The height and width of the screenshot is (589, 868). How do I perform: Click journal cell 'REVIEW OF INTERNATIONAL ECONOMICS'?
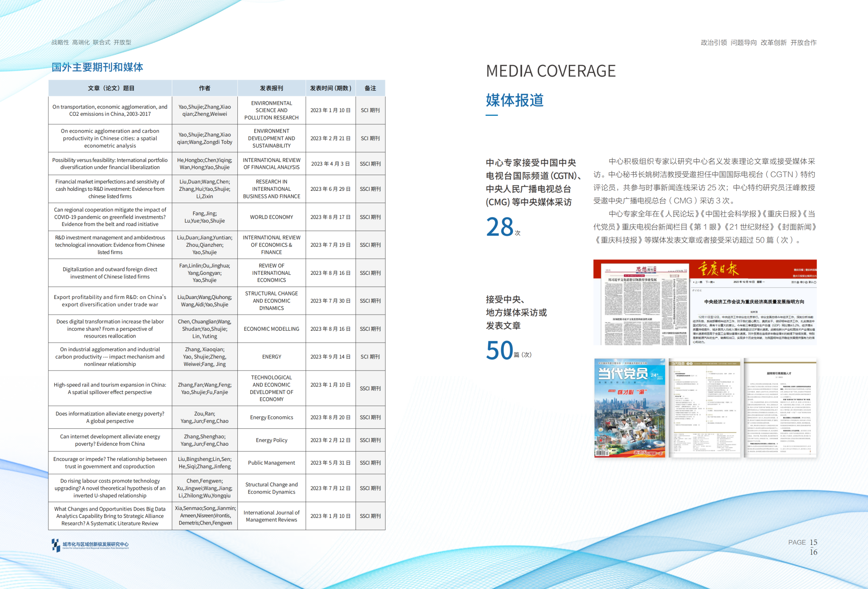pos(271,273)
